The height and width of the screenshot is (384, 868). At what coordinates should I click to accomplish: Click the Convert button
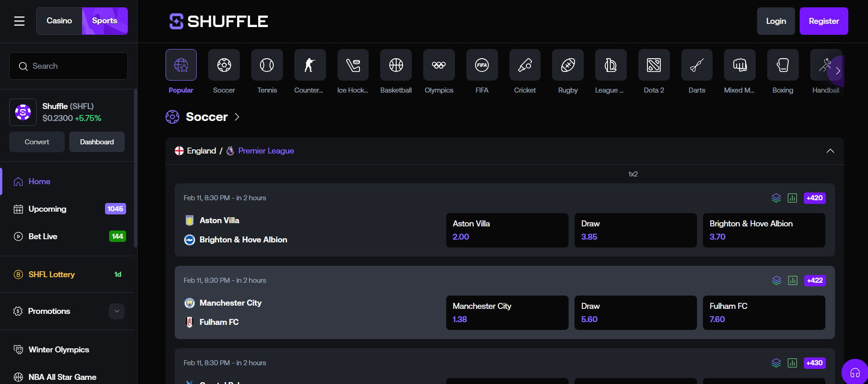click(37, 142)
